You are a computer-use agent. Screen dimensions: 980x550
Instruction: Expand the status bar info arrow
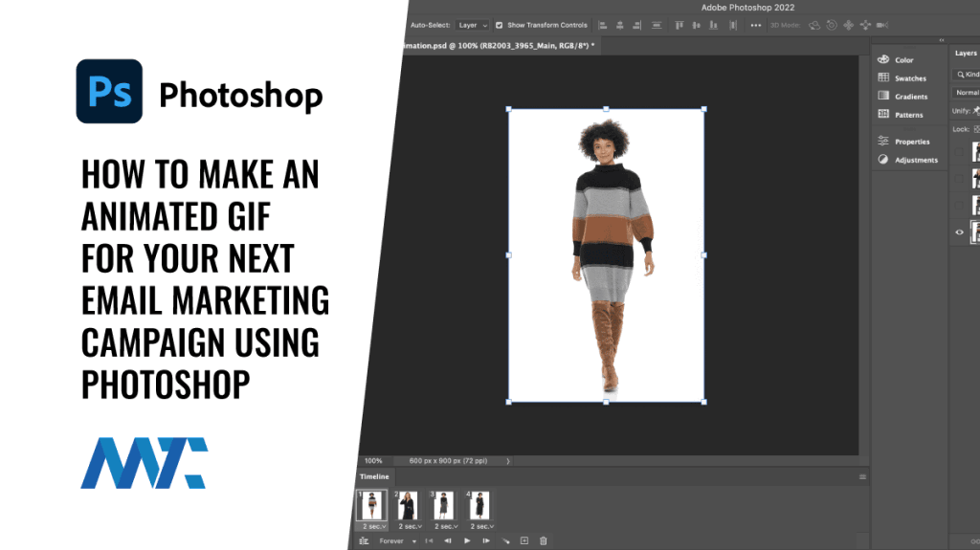pos(508,461)
